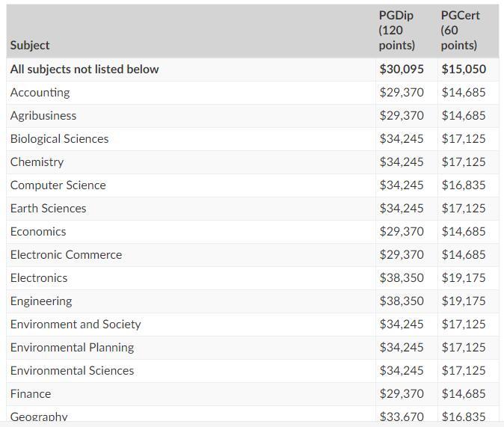Click the PGDip (120 points) column header
Image resolution: width=504 pixels, height=427 pixels.
tap(397, 30)
